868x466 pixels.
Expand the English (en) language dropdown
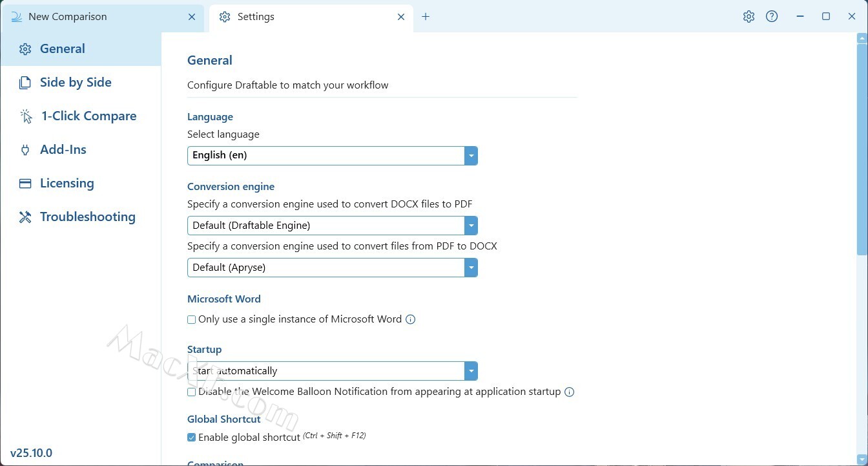(x=471, y=156)
